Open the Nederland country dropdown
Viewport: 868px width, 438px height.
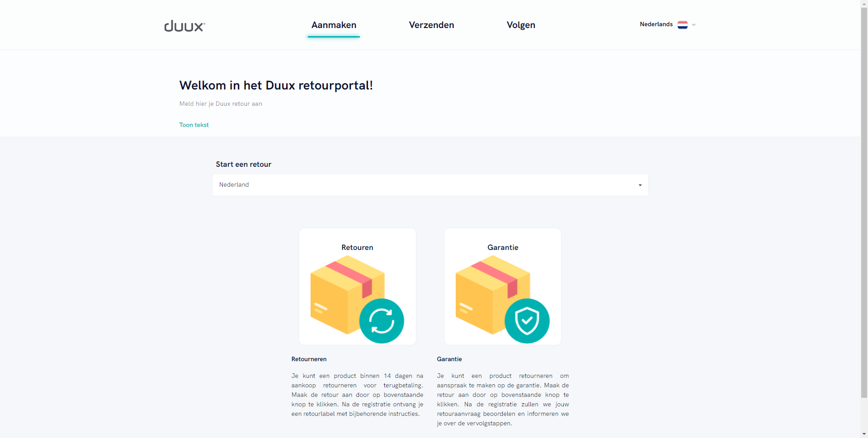430,185
